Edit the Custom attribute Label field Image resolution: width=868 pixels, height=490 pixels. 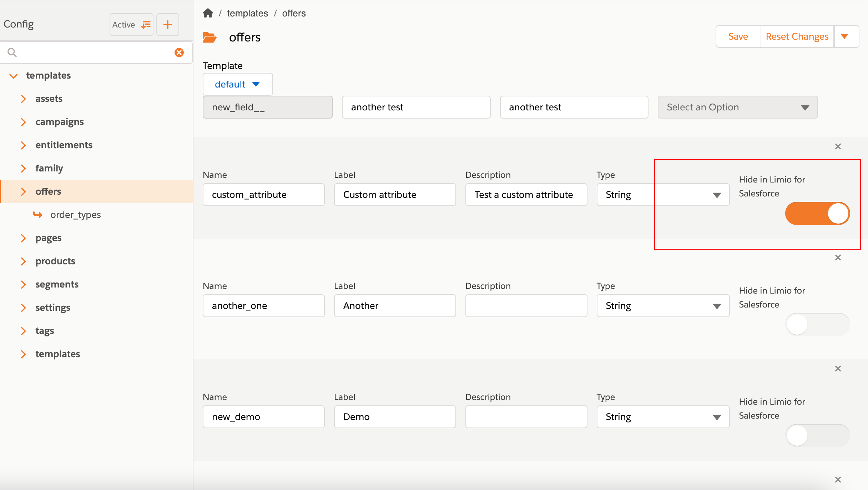click(x=395, y=195)
